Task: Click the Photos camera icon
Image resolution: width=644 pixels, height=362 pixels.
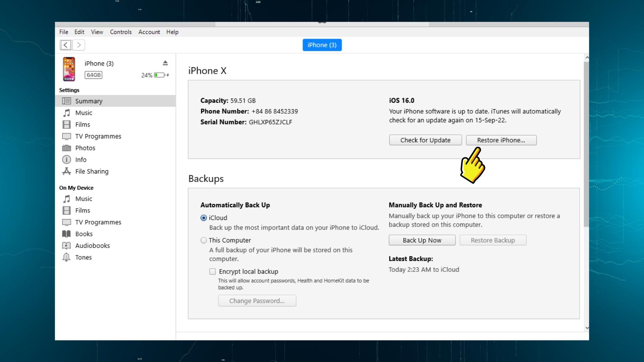Action: coord(66,148)
